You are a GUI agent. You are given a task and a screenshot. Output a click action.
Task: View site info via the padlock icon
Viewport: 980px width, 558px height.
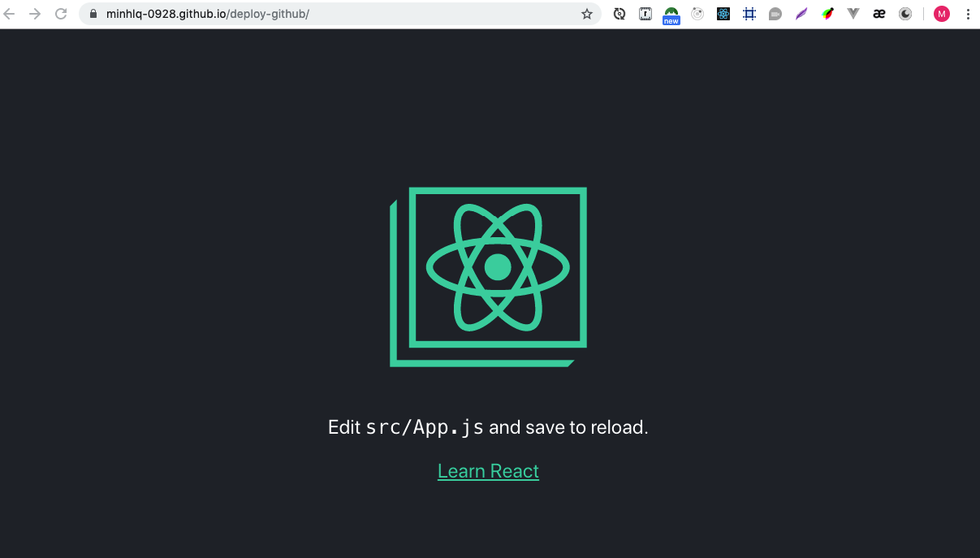point(93,14)
